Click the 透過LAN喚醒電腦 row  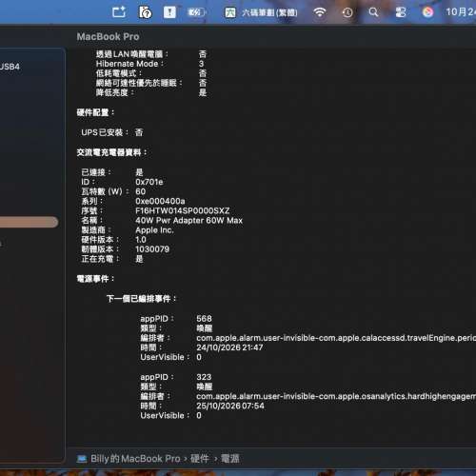click(x=151, y=54)
